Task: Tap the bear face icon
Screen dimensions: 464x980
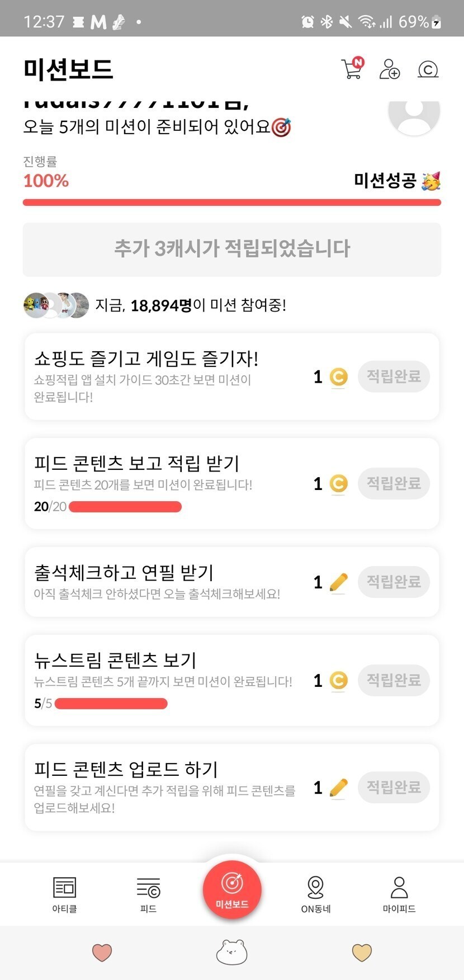Action: (231, 952)
